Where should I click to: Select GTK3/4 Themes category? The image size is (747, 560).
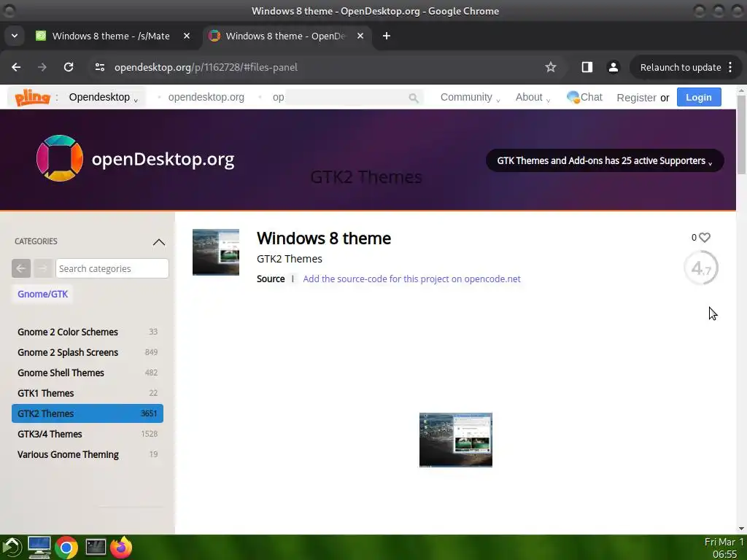coord(88,434)
